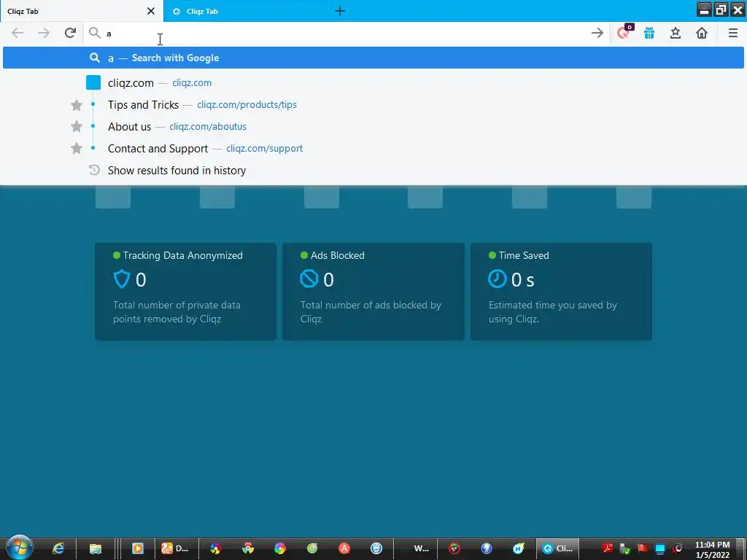Open the blue question mark taskbar icon
The width and height of the screenshot is (747, 560).
tap(487, 548)
